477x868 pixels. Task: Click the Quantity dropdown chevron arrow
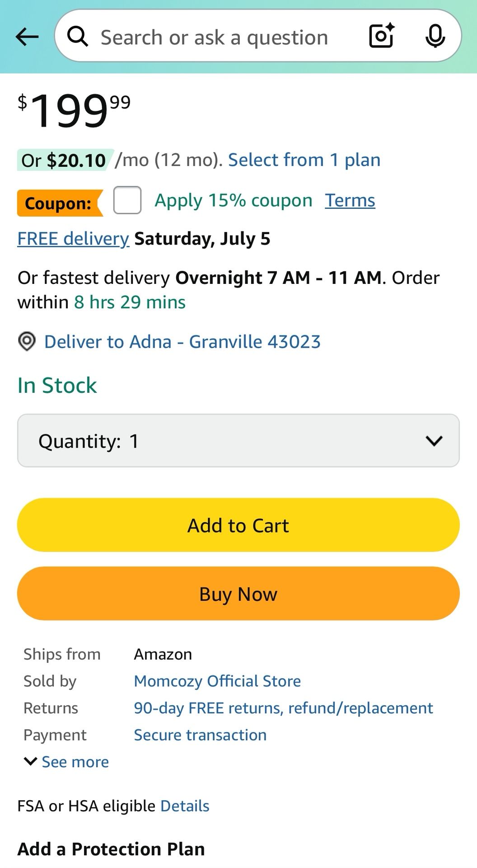pos(434,441)
